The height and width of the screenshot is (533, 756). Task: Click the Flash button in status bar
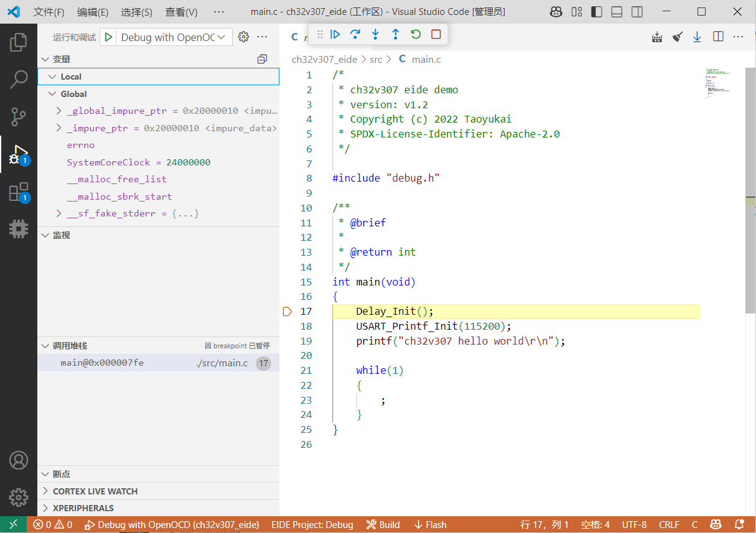[x=430, y=524]
